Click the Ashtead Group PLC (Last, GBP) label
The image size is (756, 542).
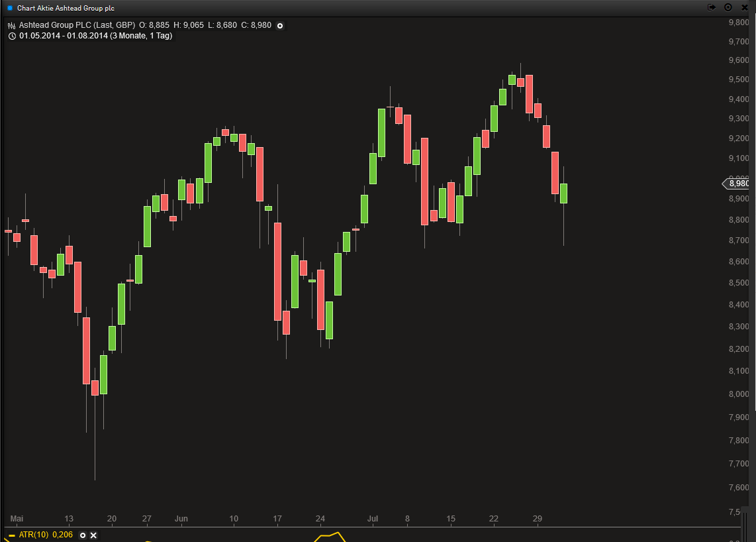point(77,25)
